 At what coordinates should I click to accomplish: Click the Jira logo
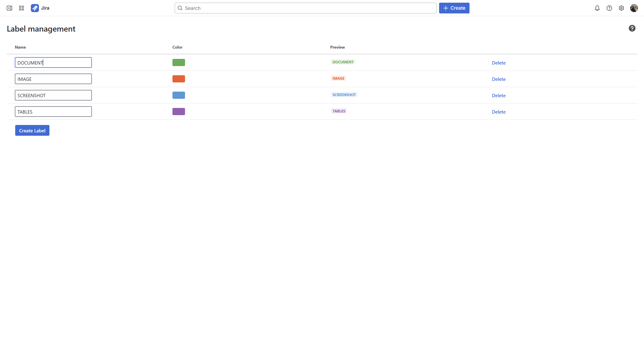click(40, 8)
